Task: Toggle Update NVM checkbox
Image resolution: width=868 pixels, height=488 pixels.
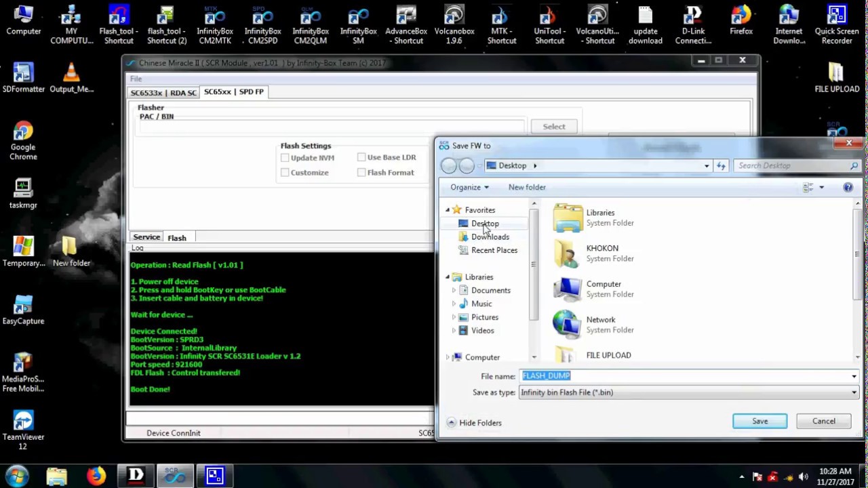Action: tap(285, 157)
